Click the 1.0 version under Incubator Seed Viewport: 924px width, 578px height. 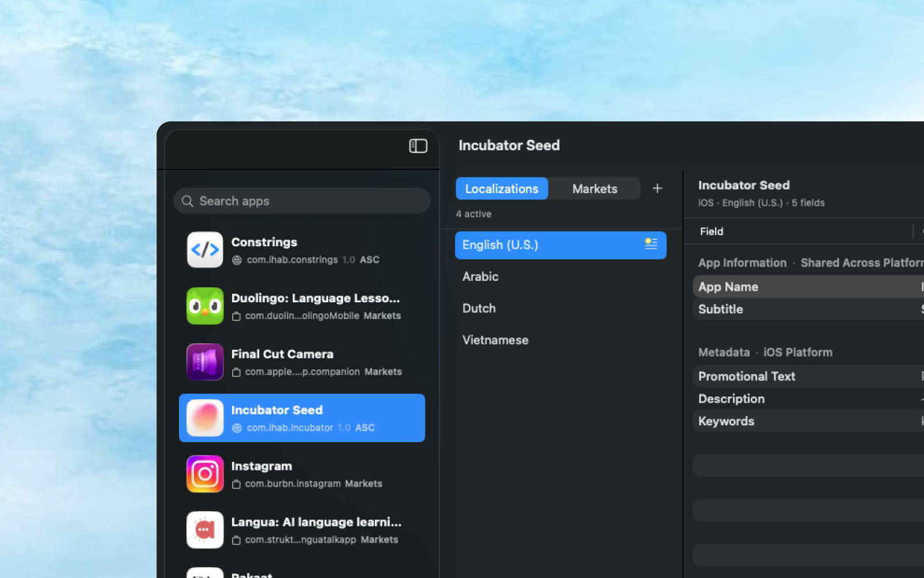coord(344,428)
